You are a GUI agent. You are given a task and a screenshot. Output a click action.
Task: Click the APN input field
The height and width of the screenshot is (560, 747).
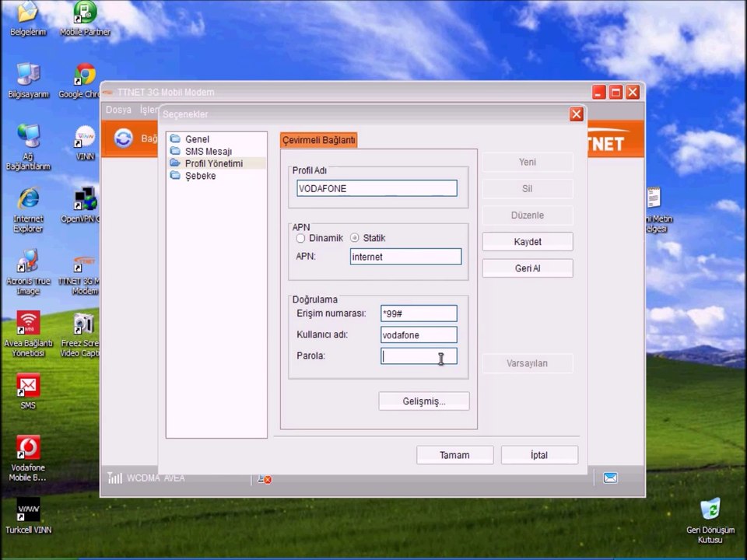(x=406, y=257)
